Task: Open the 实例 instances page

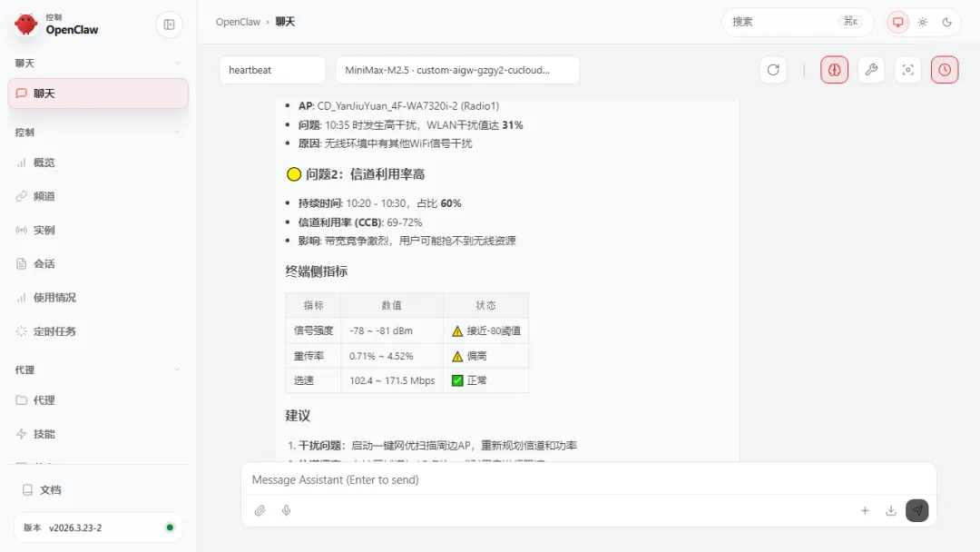Action: point(98,230)
